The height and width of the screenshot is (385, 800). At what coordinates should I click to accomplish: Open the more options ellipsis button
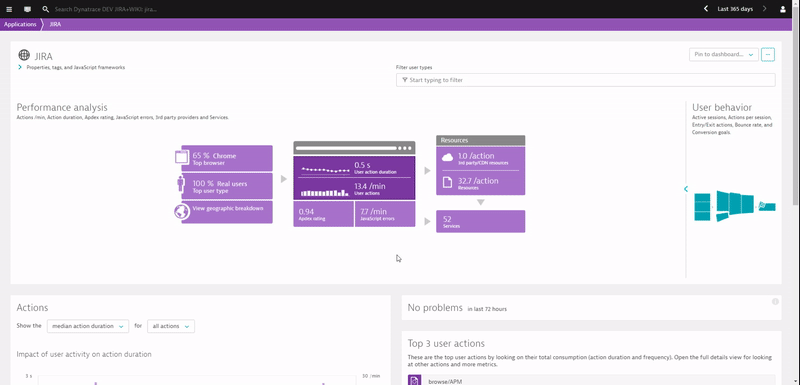(x=768, y=55)
